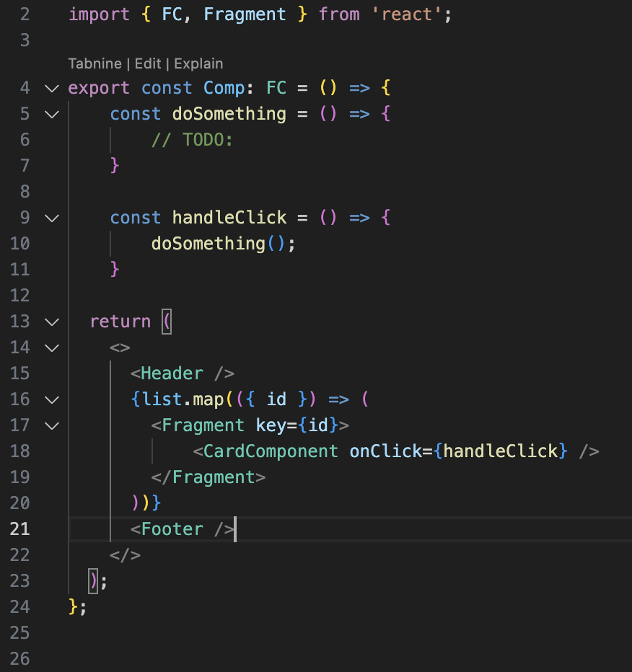Click the return keyword
The height and width of the screenshot is (672, 632).
point(120,322)
